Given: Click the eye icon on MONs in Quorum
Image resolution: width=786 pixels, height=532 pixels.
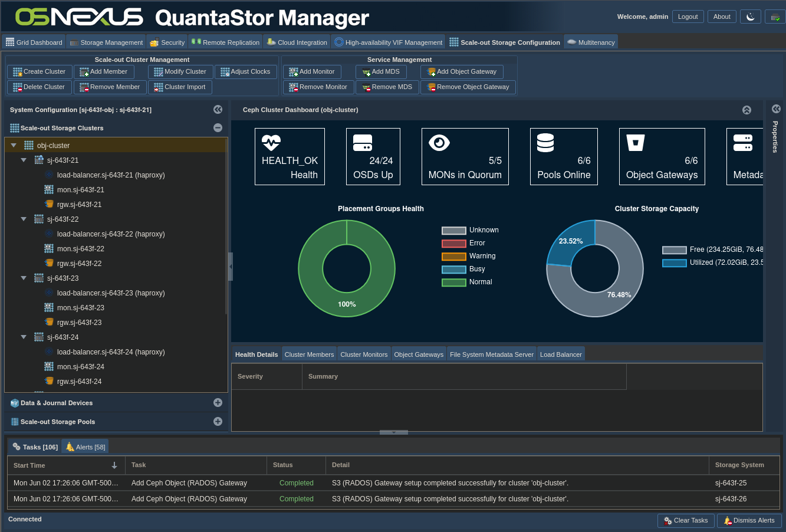Looking at the screenshot, I should [439, 143].
